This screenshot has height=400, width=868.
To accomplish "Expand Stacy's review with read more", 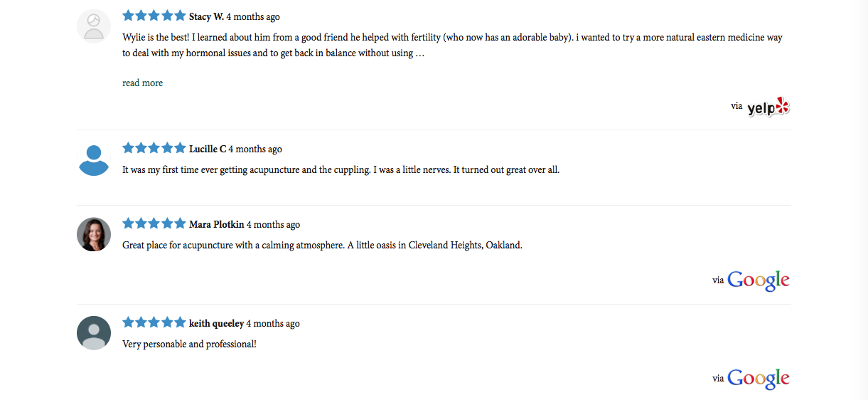I will pyautogui.click(x=142, y=83).
